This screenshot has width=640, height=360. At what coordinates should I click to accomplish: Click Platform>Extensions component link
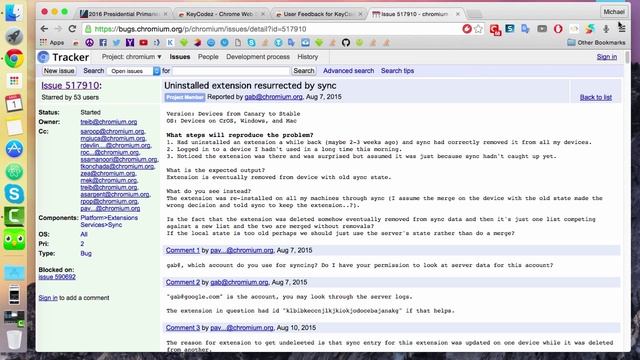coord(109,218)
